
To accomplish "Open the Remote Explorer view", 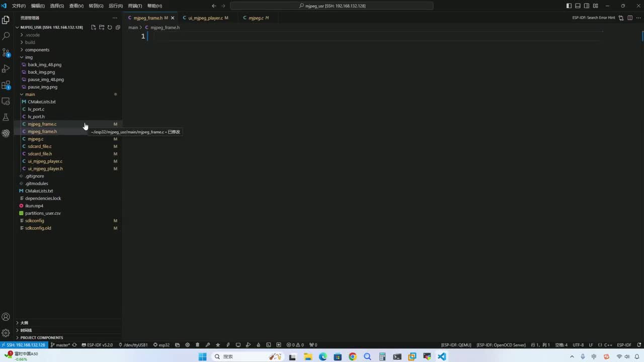I will coord(6,101).
